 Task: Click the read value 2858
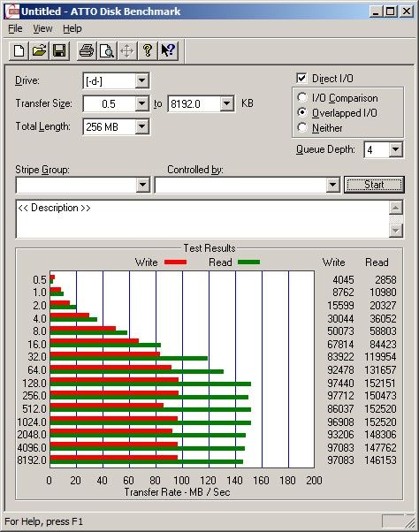[385, 279]
